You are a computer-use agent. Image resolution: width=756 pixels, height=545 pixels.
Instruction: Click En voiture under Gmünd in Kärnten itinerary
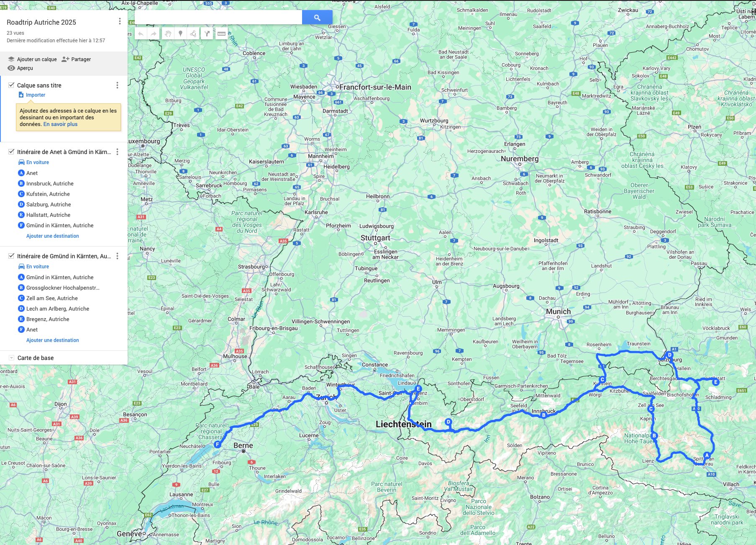[33, 267]
